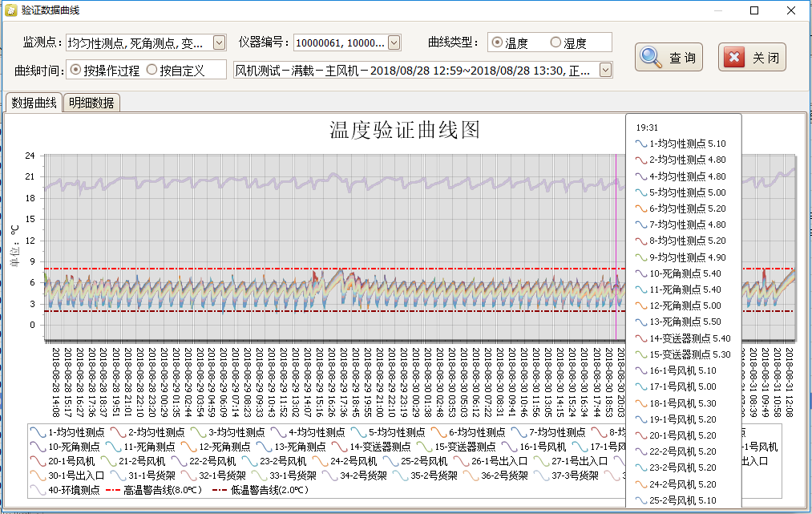Click the 30-1号出入口 line icon in the legend
This screenshot has height=514, width=812.
(x=38, y=476)
